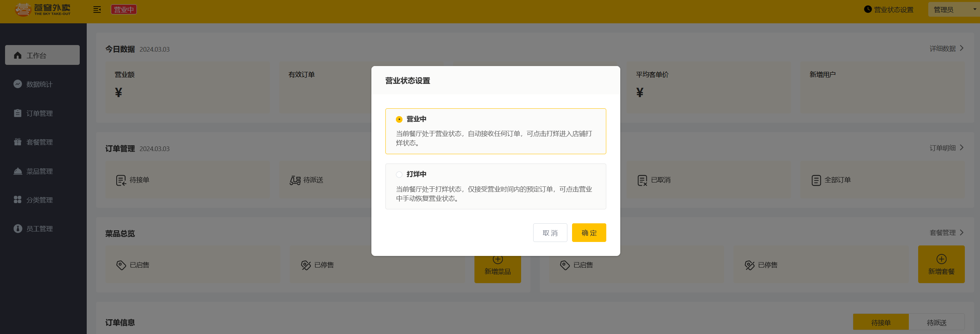Toggle the sidebar collapse hamburger icon
980x334 pixels.
tap(97, 10)
